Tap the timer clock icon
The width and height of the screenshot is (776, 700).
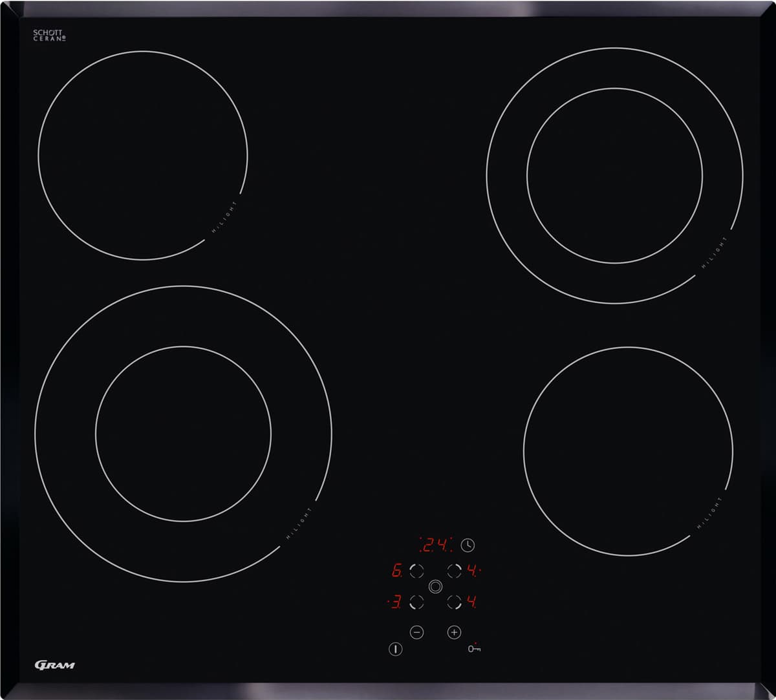pyautogui.click(x=468, y=546)
